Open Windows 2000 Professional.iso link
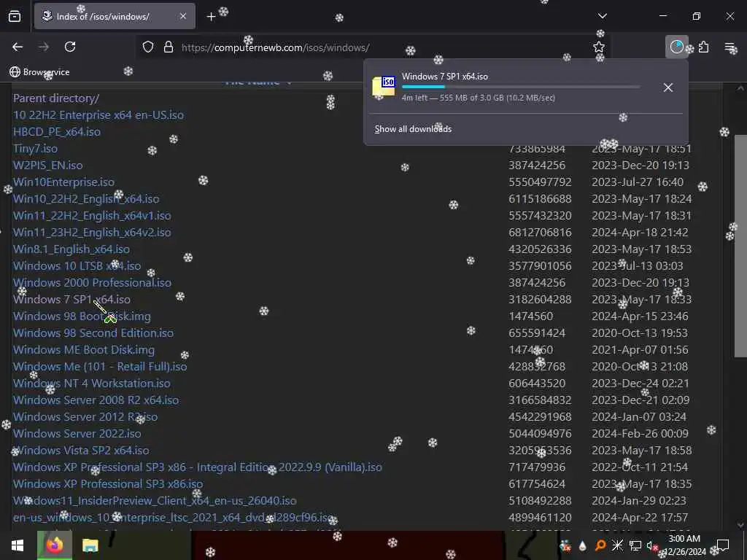 pyautogui.click(x=92, y=282)
